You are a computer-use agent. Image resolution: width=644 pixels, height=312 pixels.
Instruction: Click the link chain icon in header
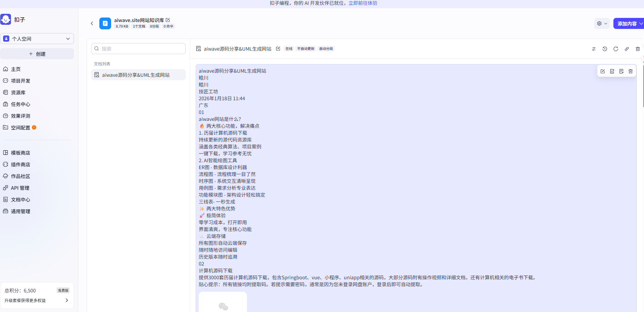coord(627,49)
